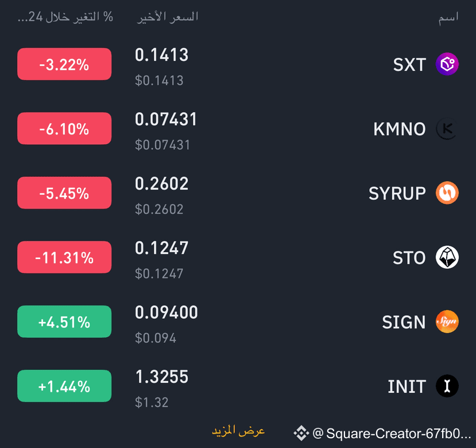The width and height of the screenshot is (476, 448).
Task: Click the orange SYRUP coin icon
Action: tap(447, 193)
